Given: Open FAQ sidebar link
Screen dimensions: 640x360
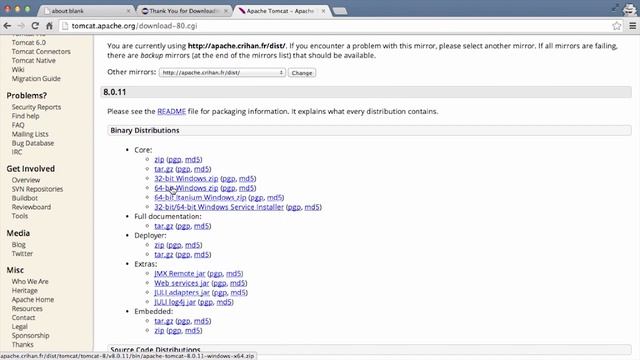Looking at the screenshot, I should 18,125.
